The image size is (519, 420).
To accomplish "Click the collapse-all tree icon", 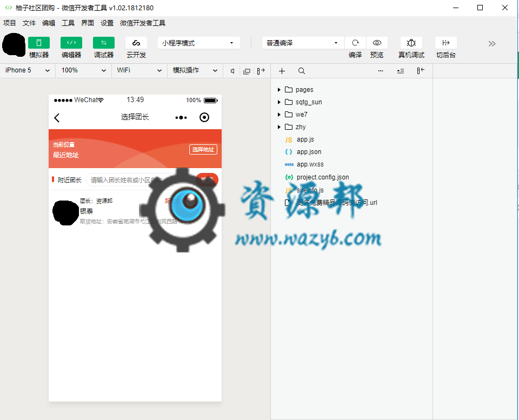I will [401, 71].
